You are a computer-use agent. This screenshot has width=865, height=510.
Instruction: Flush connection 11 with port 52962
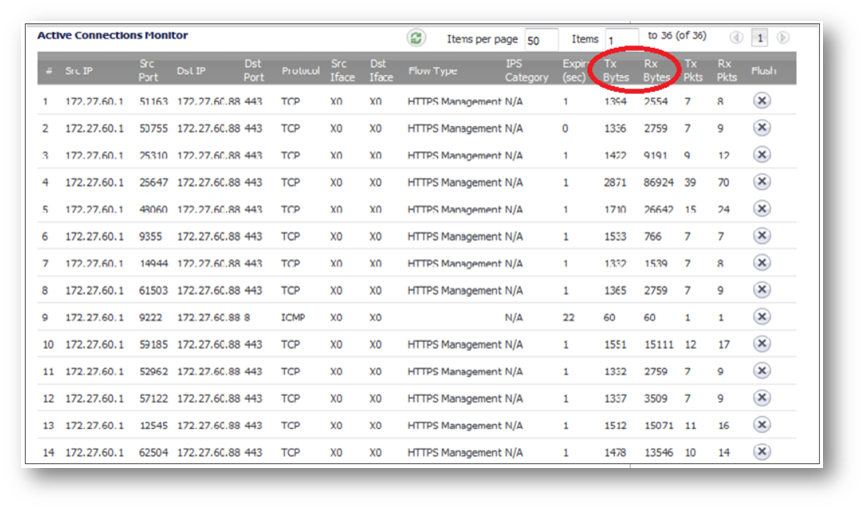pyautogui.click(x=761, y=371)
